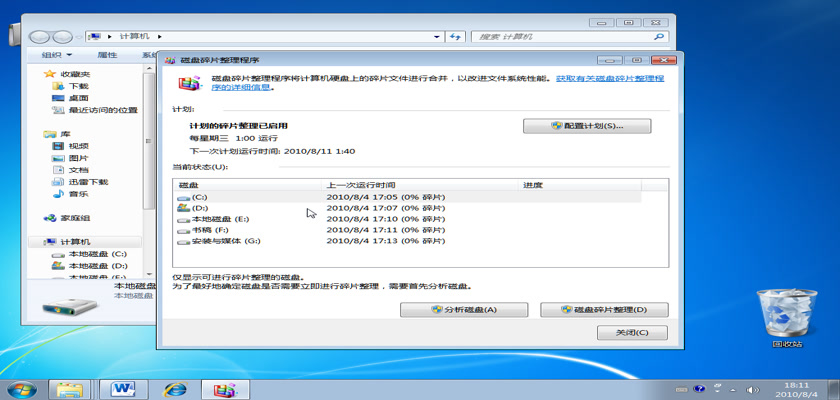Click the Word icon in the taskbar

pyautogui.click(x=124, y=387)
